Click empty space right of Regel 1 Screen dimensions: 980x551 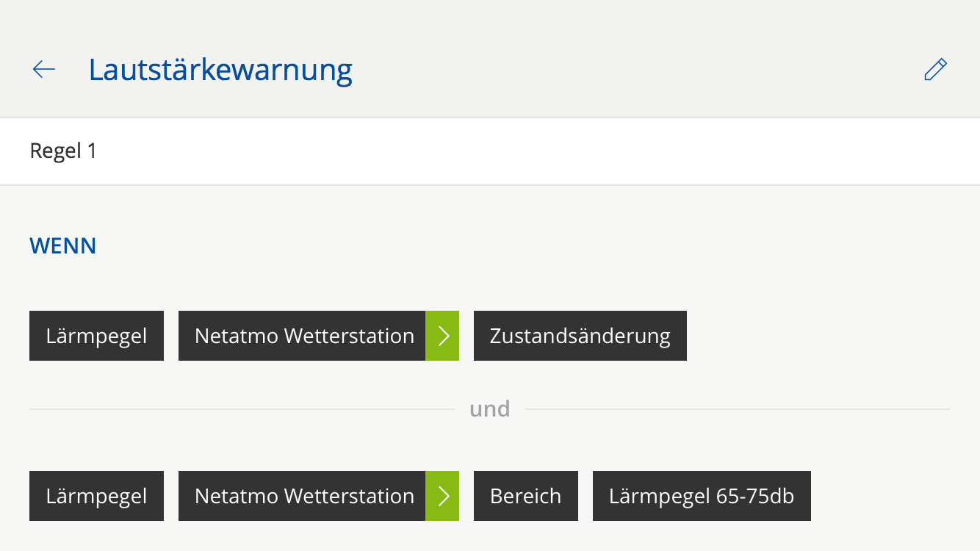(514, 151)
